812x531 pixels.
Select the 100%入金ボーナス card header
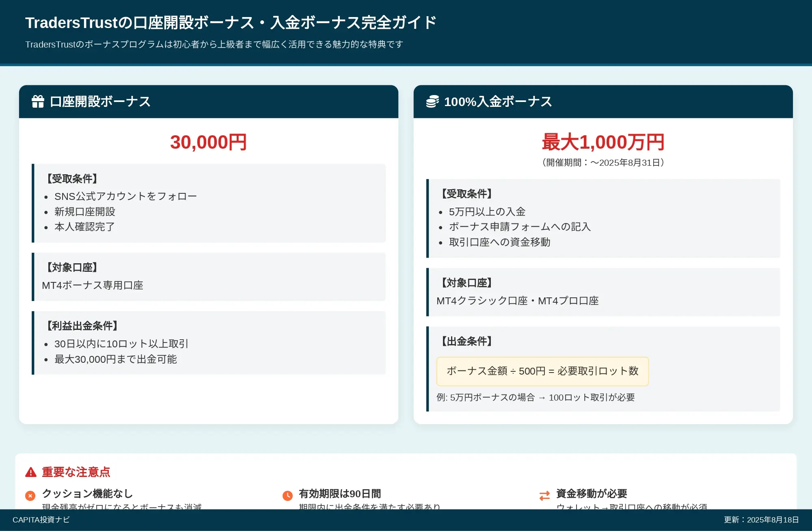603,102
